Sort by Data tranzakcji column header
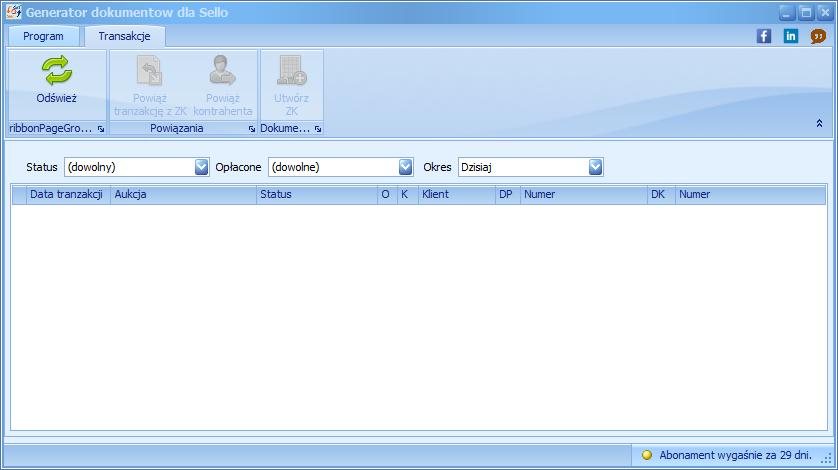The image size is (838, 470). coord(68,195)
